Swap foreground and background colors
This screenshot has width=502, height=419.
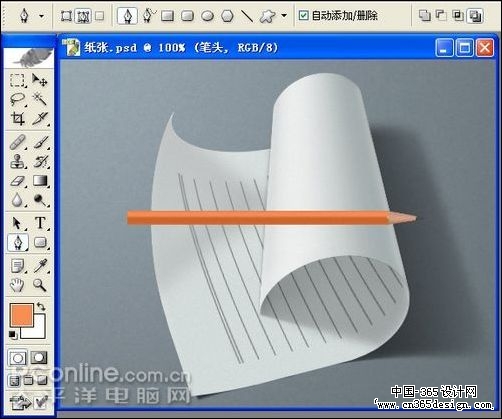tap(41, 307)
